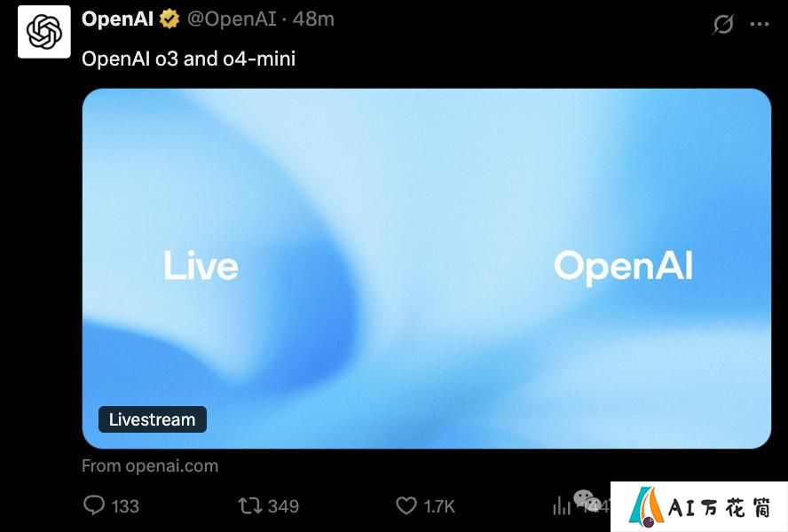Open the From openai.com source link

point(150,465)
